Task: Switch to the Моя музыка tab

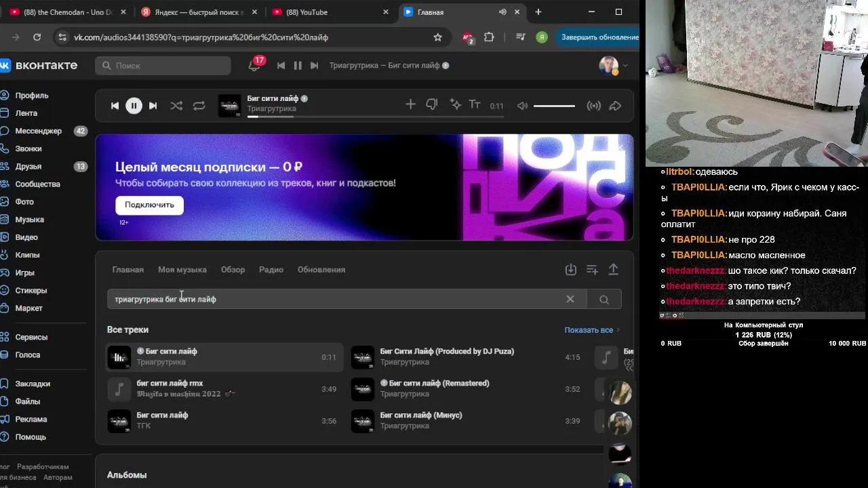Action: (182, 270)
